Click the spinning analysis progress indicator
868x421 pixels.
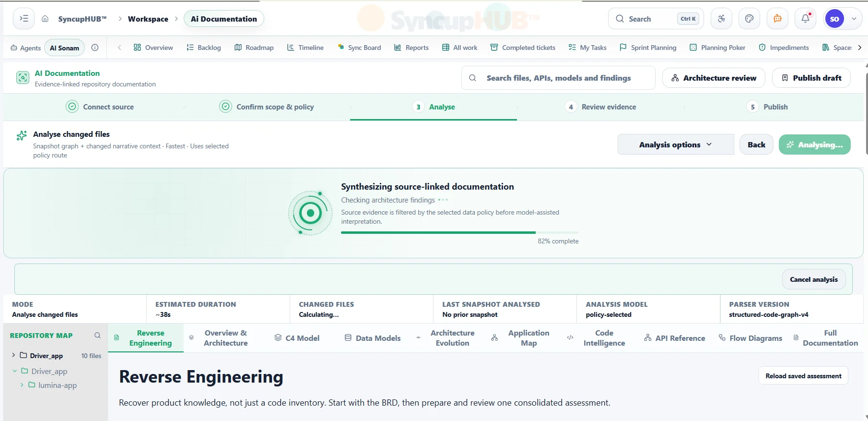point(310,213)
